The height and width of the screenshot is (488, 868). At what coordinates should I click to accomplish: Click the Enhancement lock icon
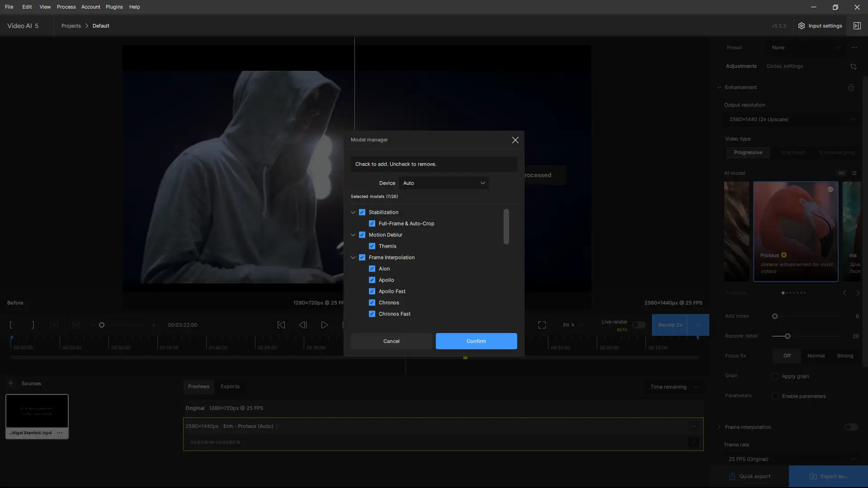click(x=851, y=87)
